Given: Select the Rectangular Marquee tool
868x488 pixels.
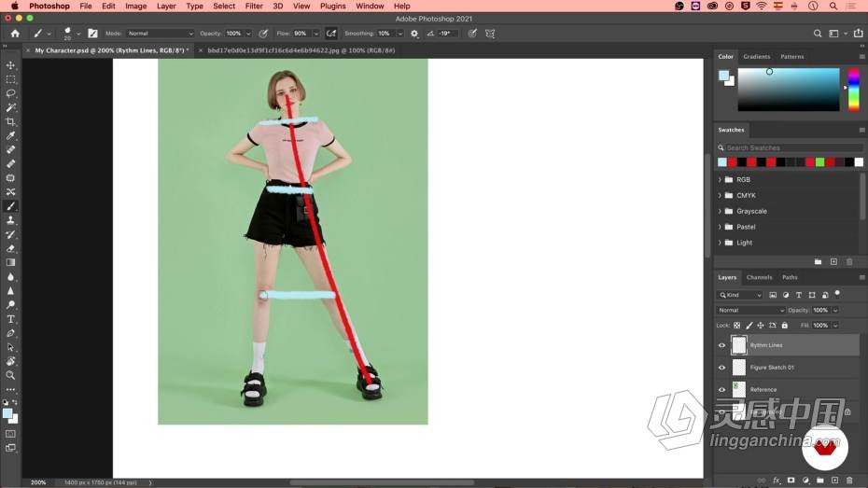Looking at the screenshot, I should (x=10, y=79).
